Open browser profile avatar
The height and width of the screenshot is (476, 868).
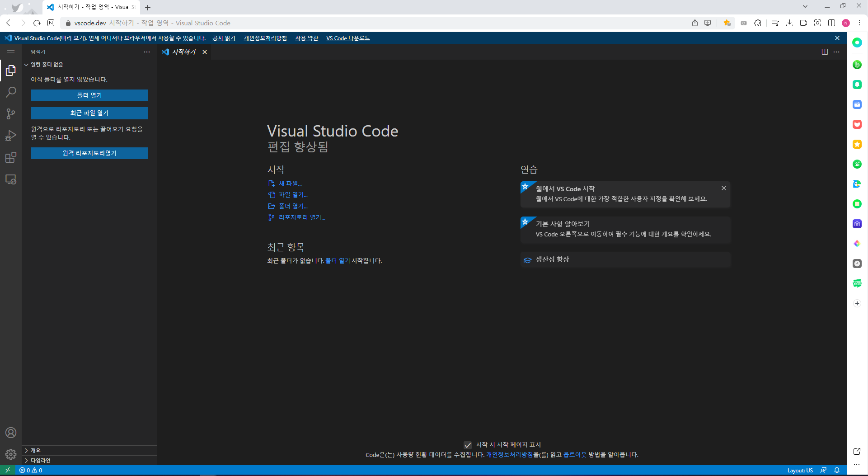pos(846,23)
